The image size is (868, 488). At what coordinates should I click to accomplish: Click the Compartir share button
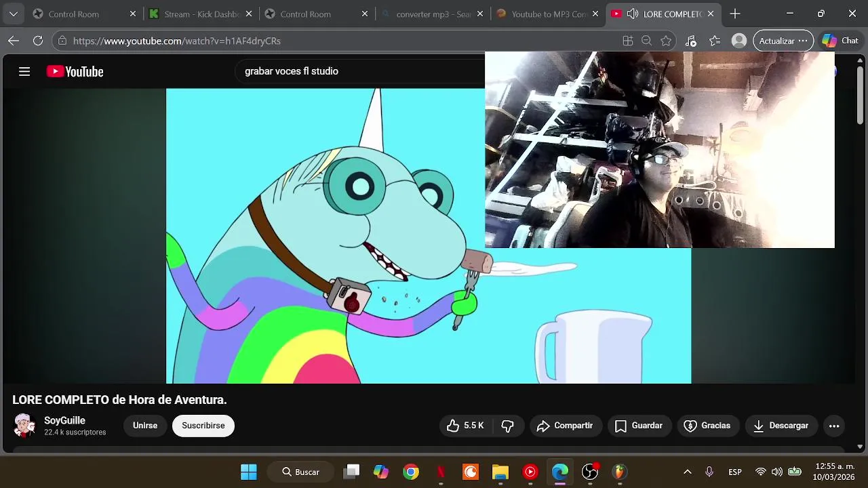[x=566, y=426]
